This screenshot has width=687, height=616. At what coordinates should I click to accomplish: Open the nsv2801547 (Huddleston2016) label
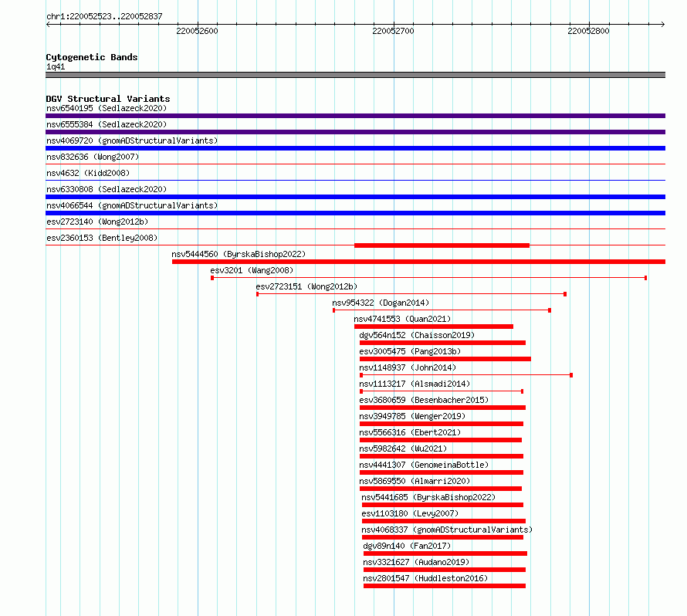click(x=425, y=578)
